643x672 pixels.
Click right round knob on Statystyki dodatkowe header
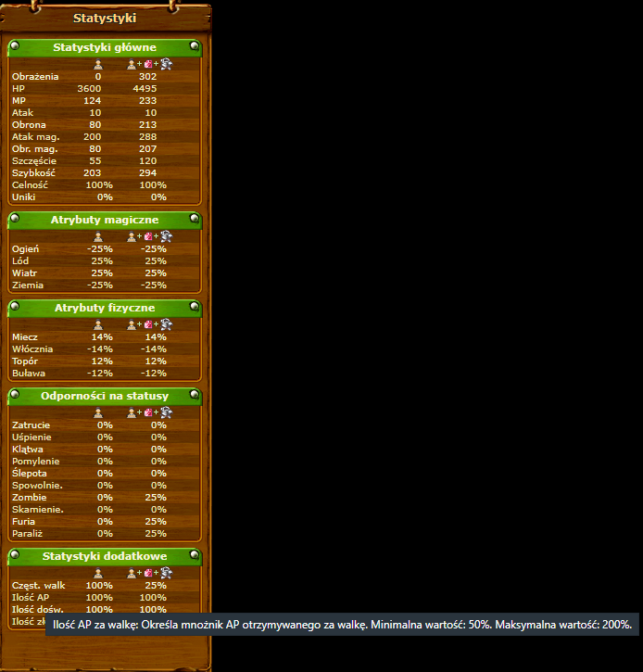click(x=194, y=555)
